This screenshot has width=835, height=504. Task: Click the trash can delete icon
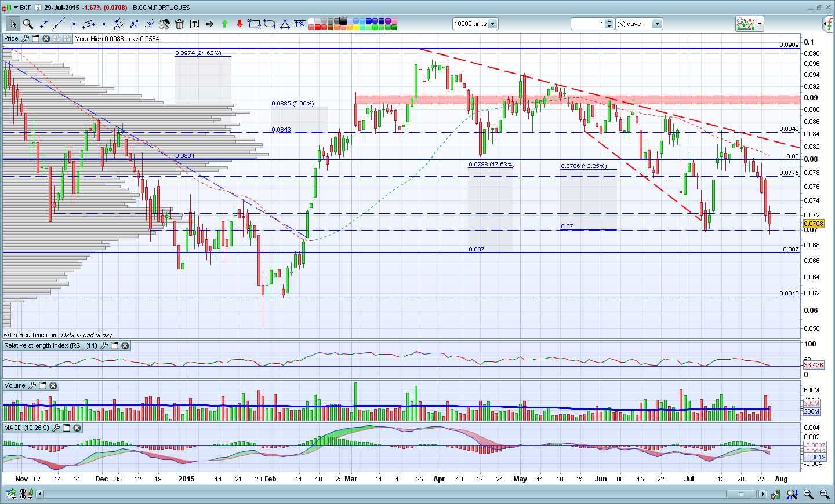coord(179,24)
